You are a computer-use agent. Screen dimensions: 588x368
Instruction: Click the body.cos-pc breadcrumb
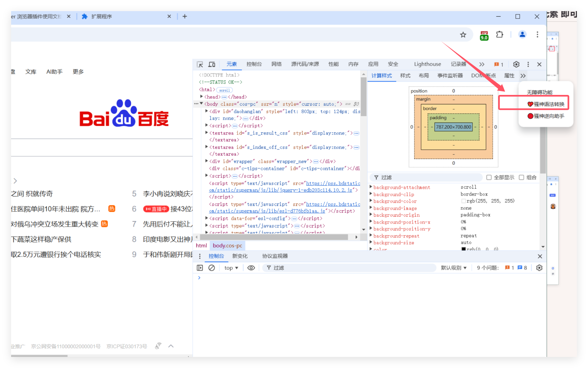[227, 246]
